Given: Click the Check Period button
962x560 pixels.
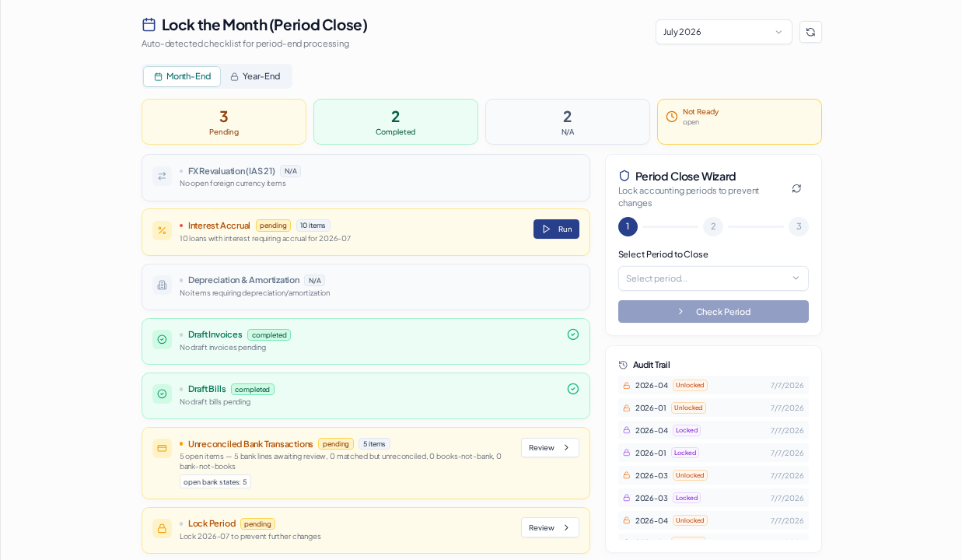Looking at the screenshot, I should 713,311.
